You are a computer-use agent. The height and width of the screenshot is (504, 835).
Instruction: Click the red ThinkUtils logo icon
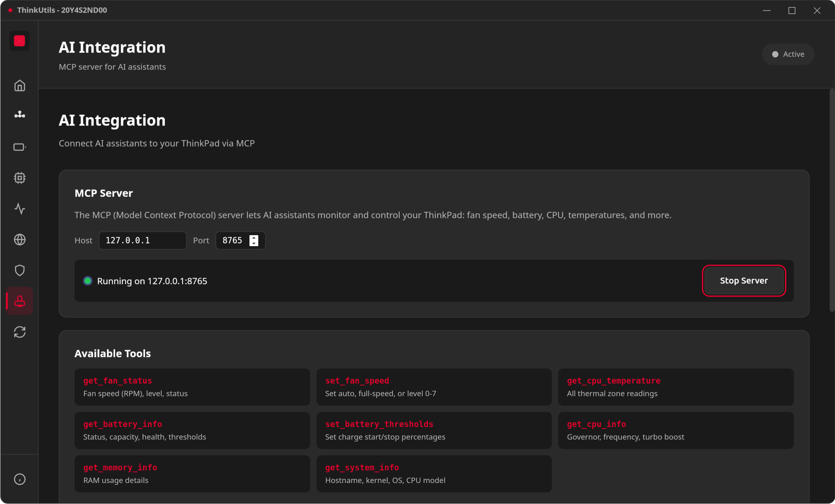tap(20, 41)
